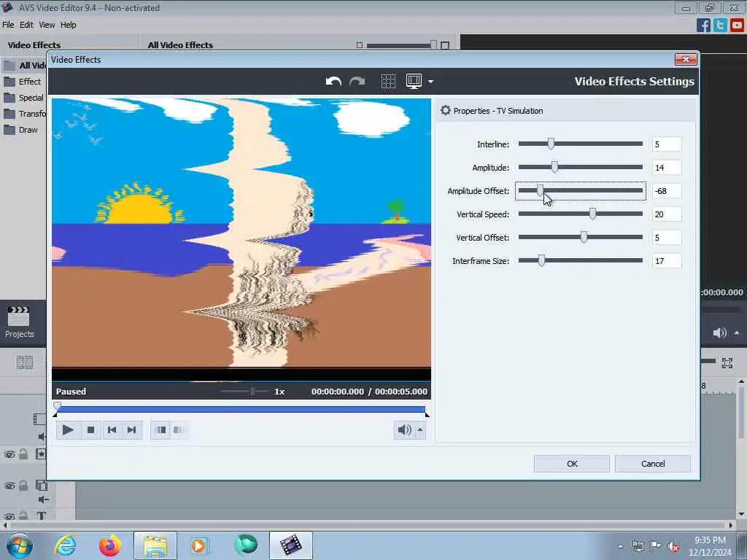Click the storyboard view icon
This screenshot has width=747, height=560.
(x=25, y=363)
